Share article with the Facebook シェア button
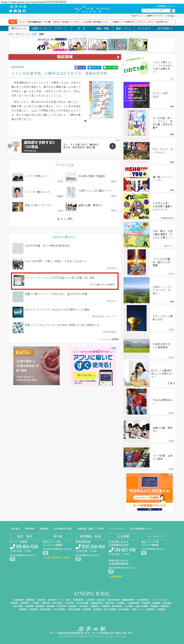The width and height of the screenshot is (184, 644). (x=80, y=68)
